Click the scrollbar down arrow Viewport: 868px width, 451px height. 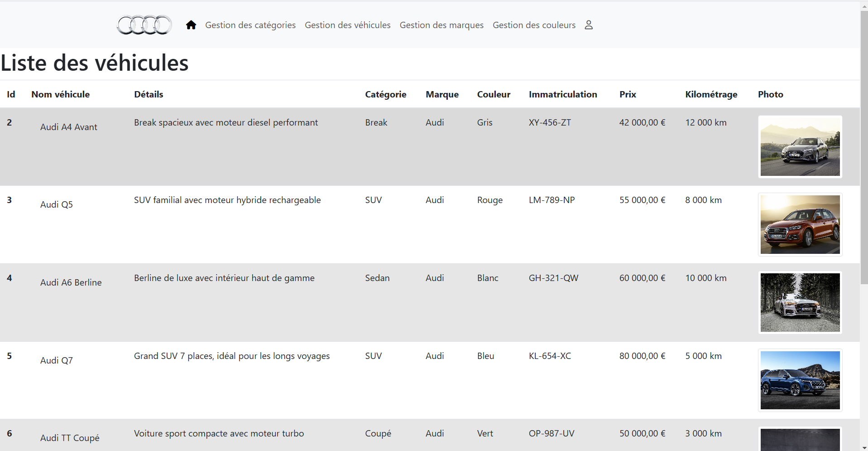coord(864,447)
